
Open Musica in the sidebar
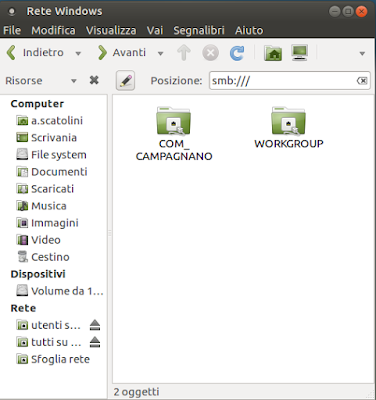coord(41,206)
